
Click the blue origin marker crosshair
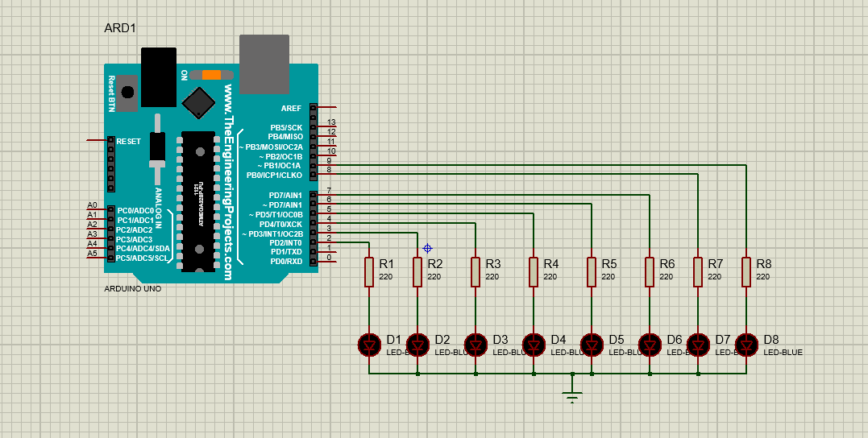tap(427, 248)
